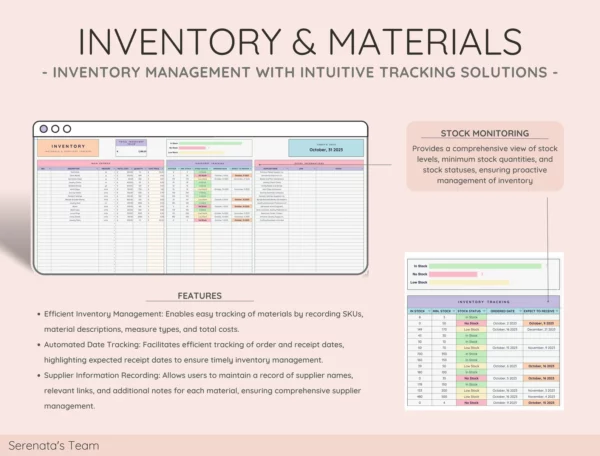The height and width of the screenshot is (456, 600).
Task: Click the STOCK MONITORING heading
Action: coord(484,133)
